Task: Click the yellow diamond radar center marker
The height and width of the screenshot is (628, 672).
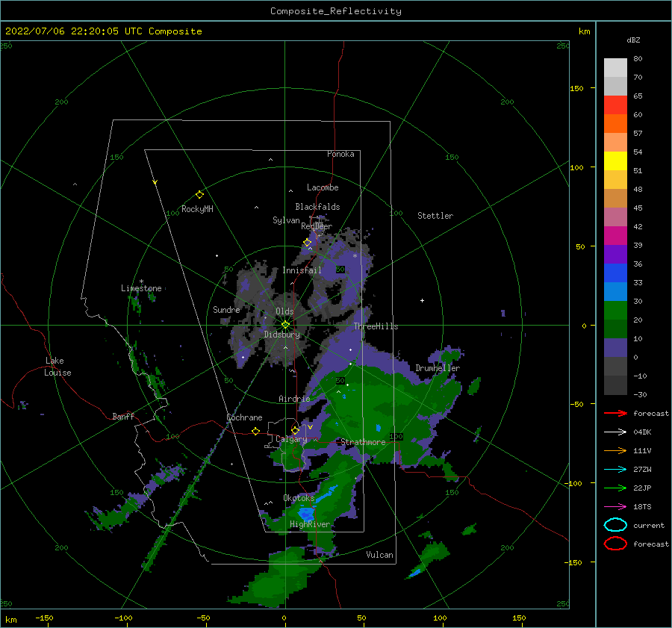Action: tap(285, 325)
